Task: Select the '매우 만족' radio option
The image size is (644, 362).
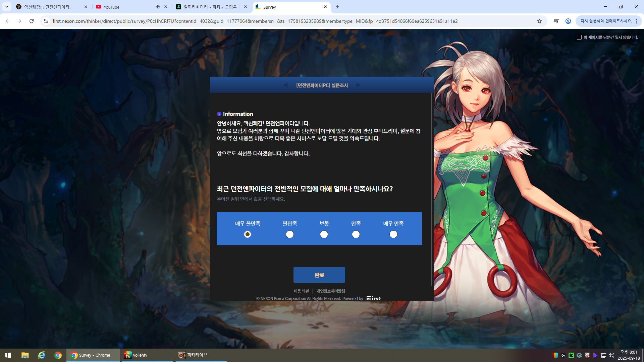Action: 393,234
